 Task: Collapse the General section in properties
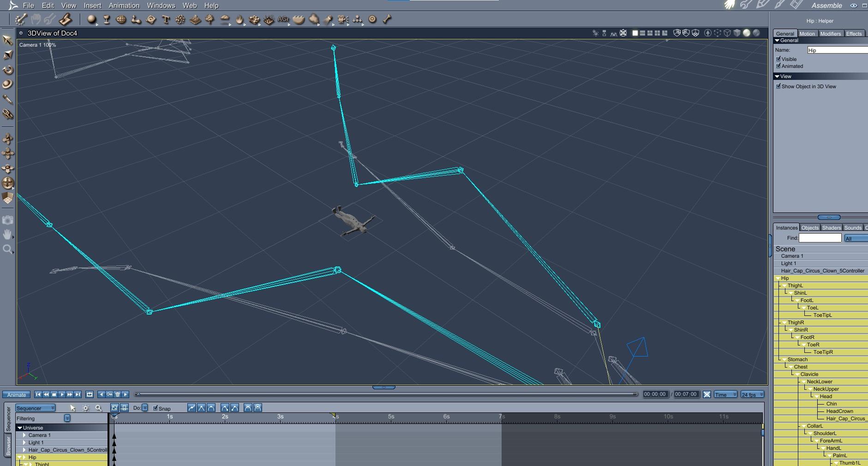pos(778,41)
